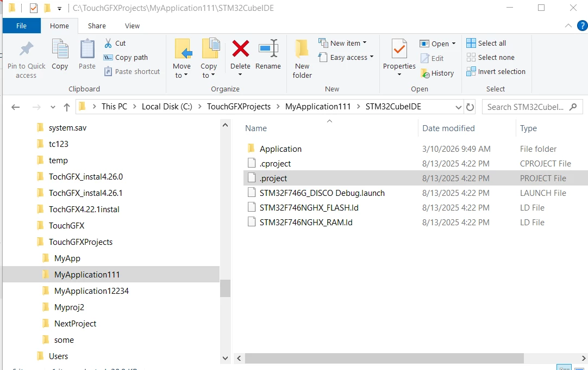
Task: Select NextProject folder in the tree
Action: [x=75, y=324]
